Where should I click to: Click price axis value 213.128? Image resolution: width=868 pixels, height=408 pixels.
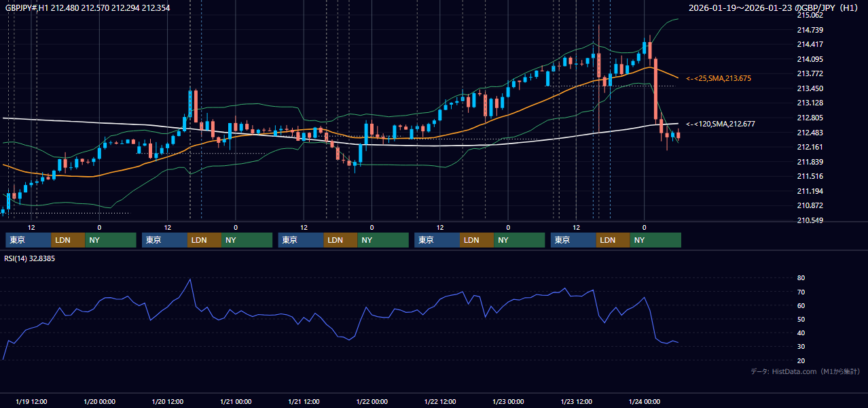pos(810,103)
